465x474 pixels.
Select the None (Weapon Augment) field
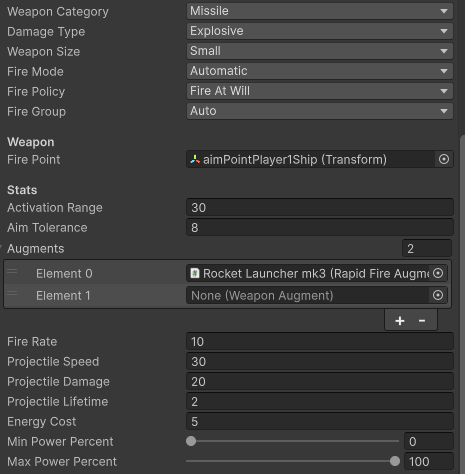(x=308, y=295)
